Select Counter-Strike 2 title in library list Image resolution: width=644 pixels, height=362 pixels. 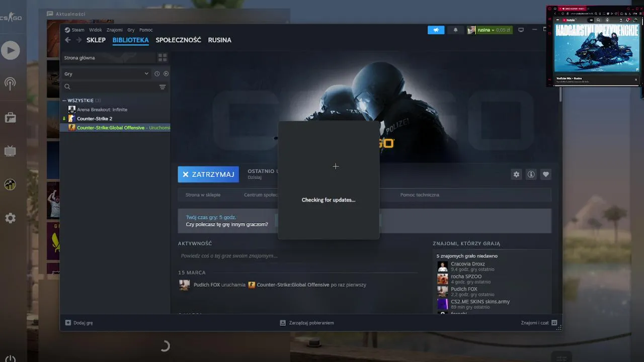pyautogui.click(x=95, y=119)
